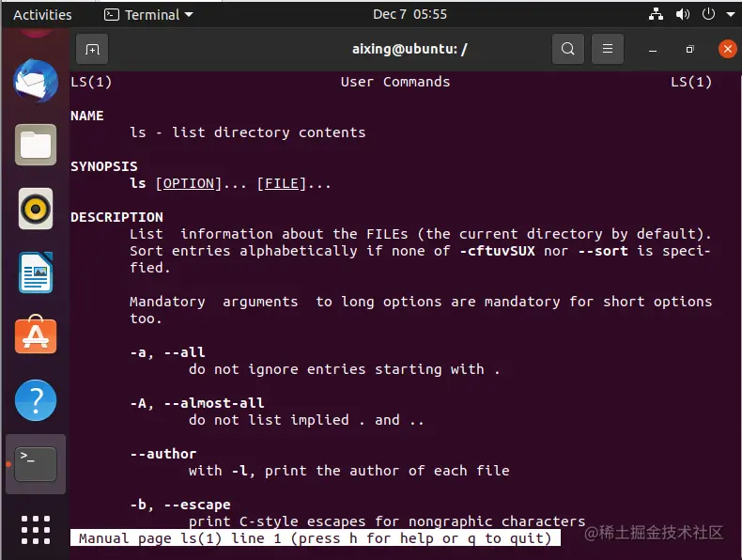Open a new terminal tab

(x=92, y=49)
